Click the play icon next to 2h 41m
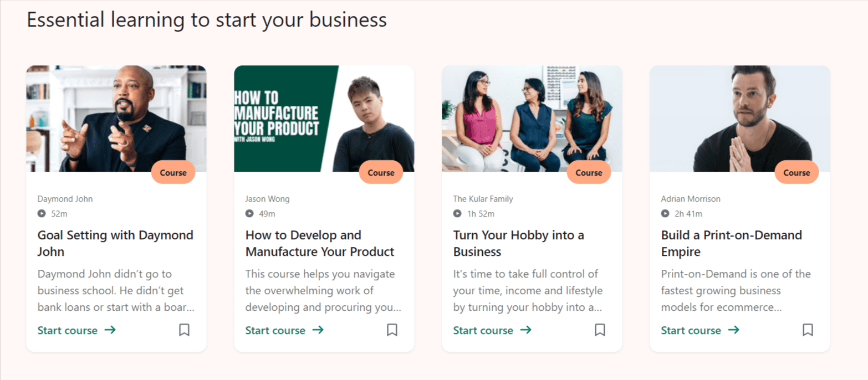Viewport: 868px width, 380px height. (x=665, y=213)
